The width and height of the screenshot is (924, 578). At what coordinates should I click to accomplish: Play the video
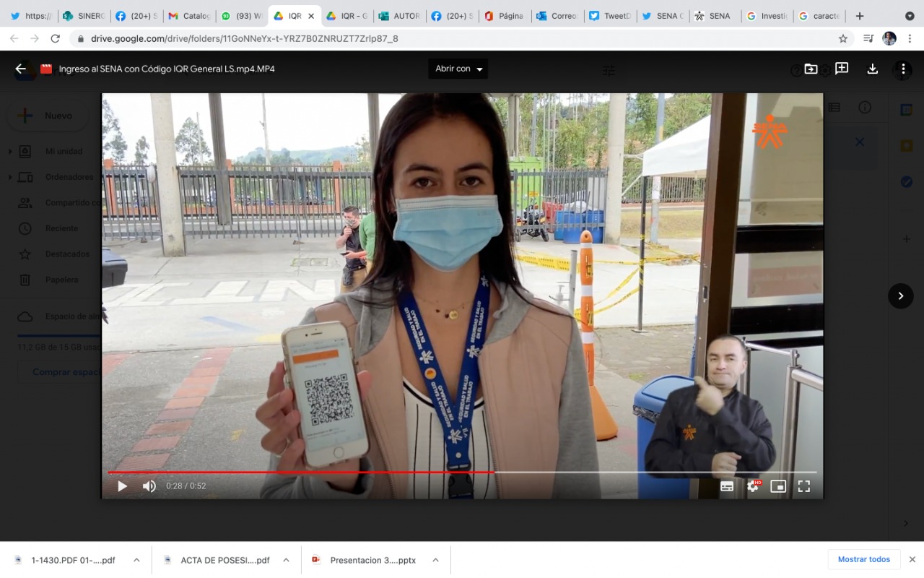coord(122,486)
